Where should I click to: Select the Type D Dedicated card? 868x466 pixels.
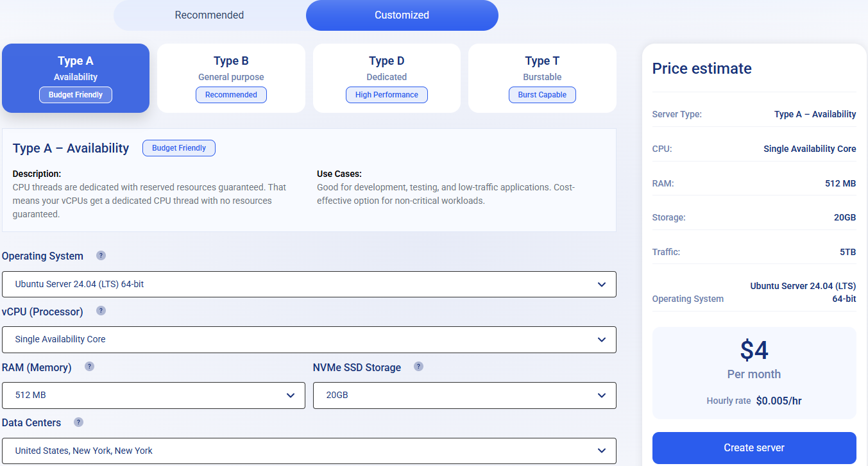coord(387,78)
